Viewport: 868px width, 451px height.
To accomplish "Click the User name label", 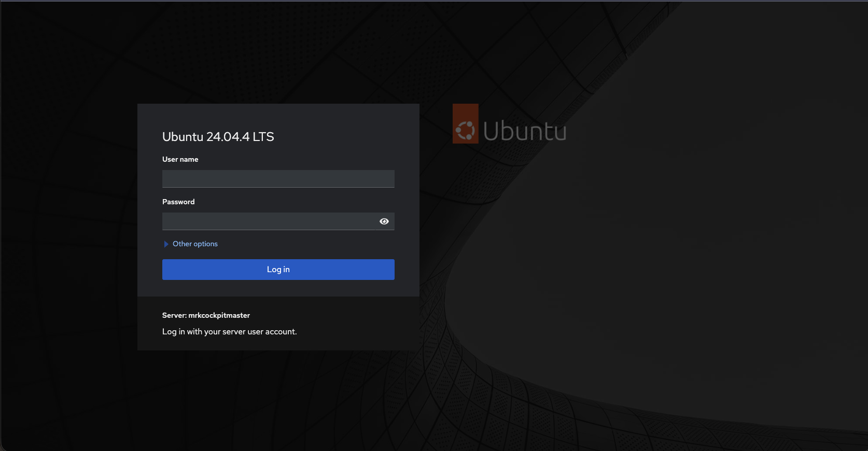I will click(180, 159).
